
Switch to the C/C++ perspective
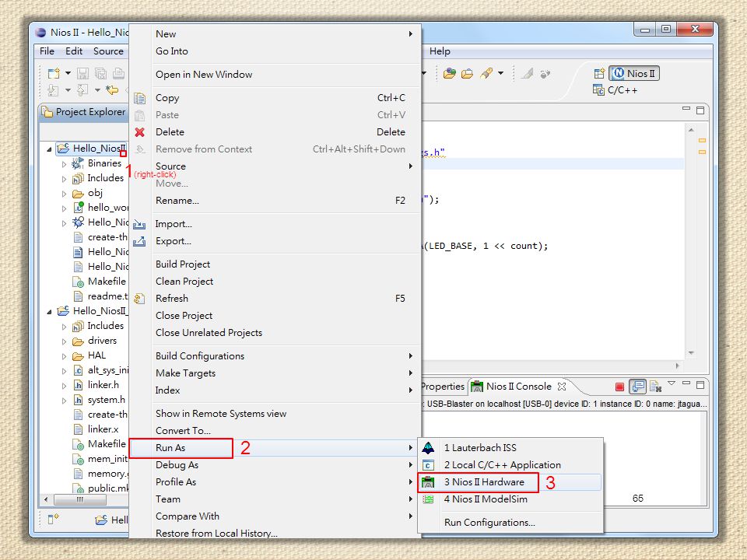[615, 90]
